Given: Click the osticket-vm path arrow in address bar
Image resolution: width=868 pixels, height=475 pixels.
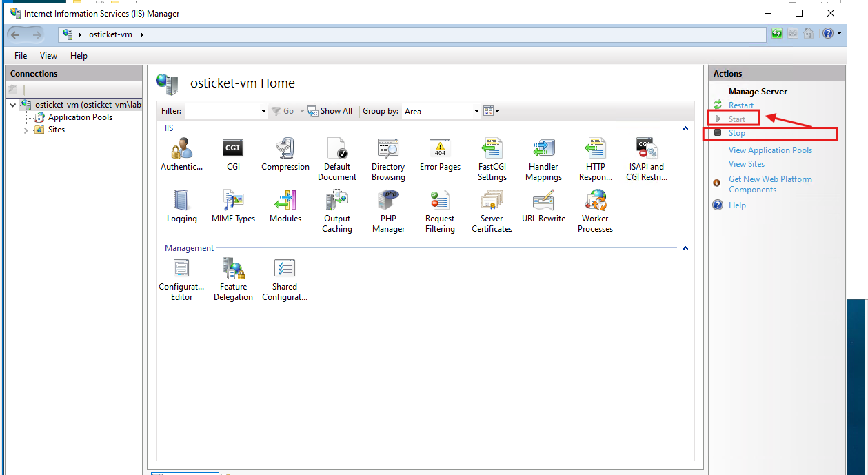Looking at the screenshot, I should (142, 34).
